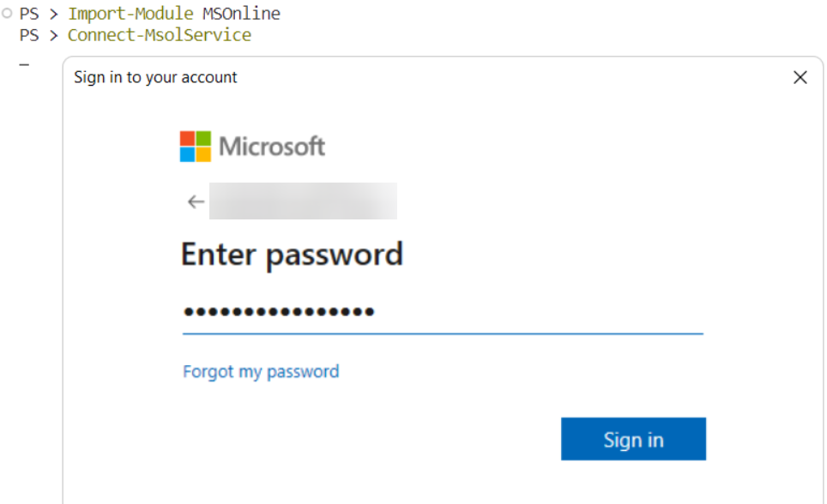Open the Forgot my password link

point(261,372)
